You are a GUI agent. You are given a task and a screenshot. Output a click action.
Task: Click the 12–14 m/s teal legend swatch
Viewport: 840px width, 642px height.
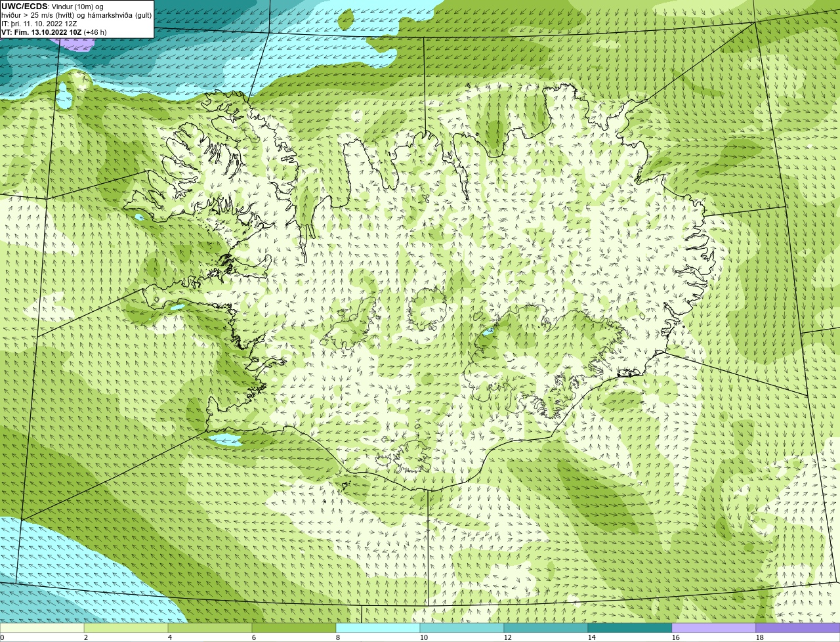[x=546, y=628]
